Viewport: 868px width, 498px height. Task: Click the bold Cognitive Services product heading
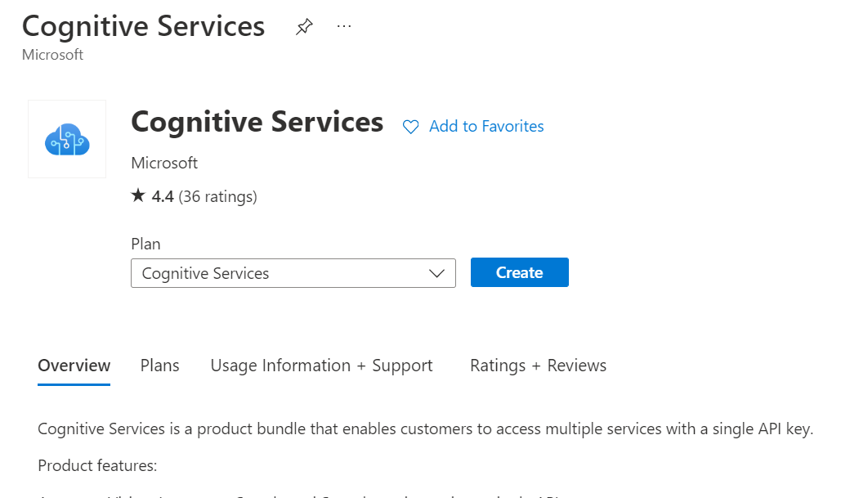(x=257, y=122)
